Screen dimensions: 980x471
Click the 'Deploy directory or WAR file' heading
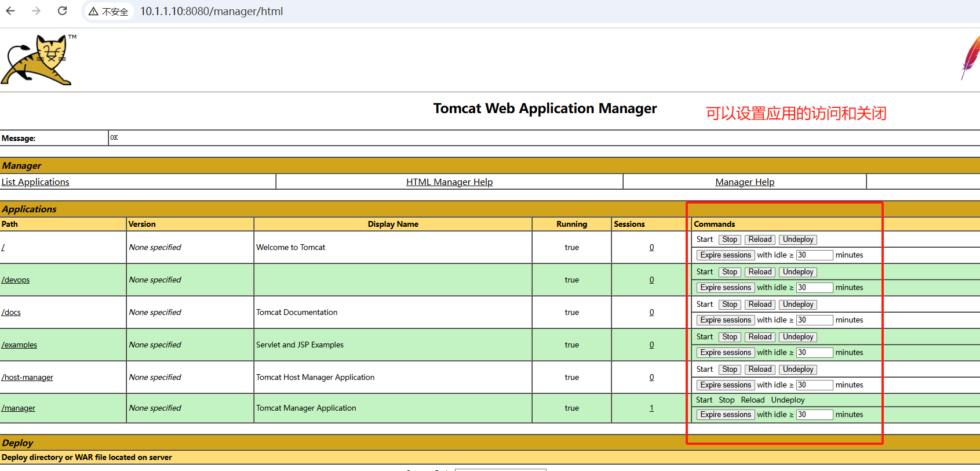point(87,457)
